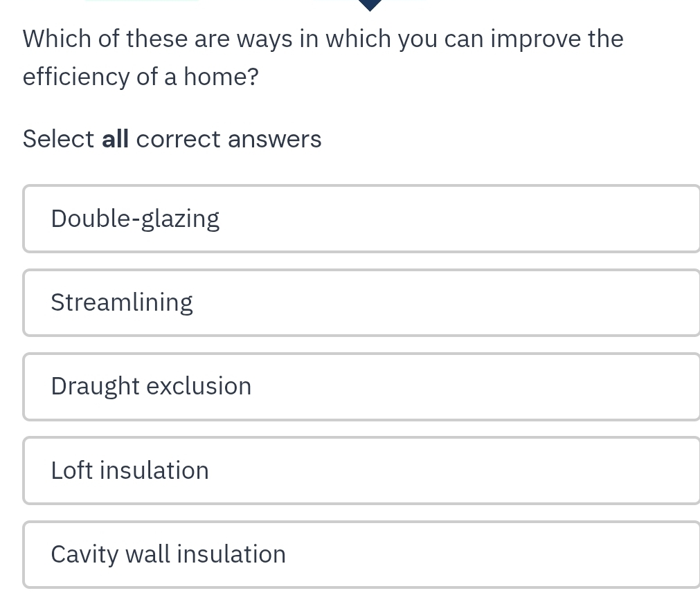Click the bold word 'all' in instruction

[x=115, y=139]
